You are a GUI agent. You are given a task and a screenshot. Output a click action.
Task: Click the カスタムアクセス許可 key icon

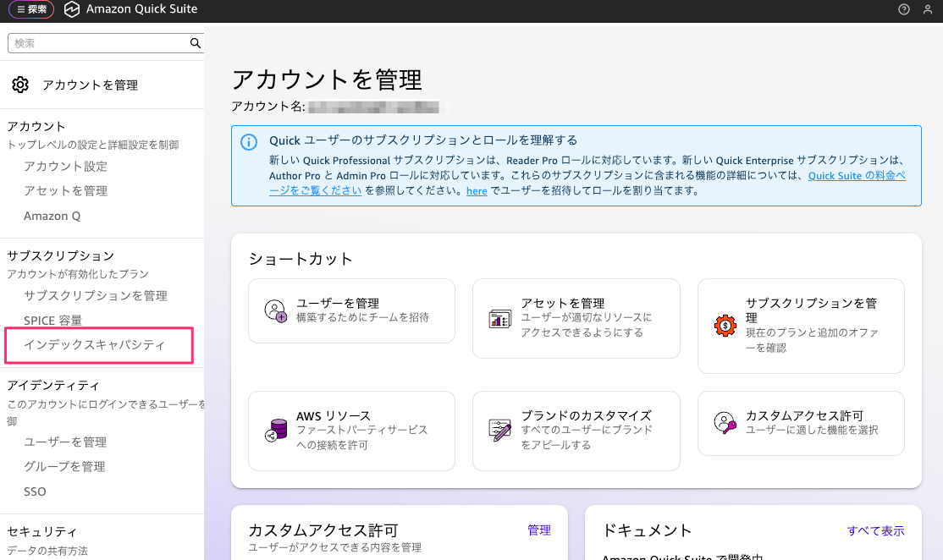(x=725, y=423)
